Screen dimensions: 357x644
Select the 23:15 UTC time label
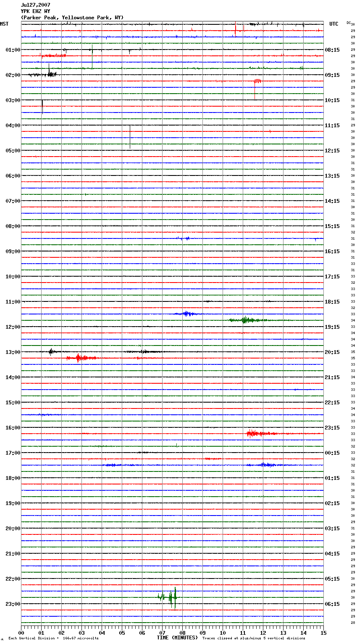[x=332, y=428]
